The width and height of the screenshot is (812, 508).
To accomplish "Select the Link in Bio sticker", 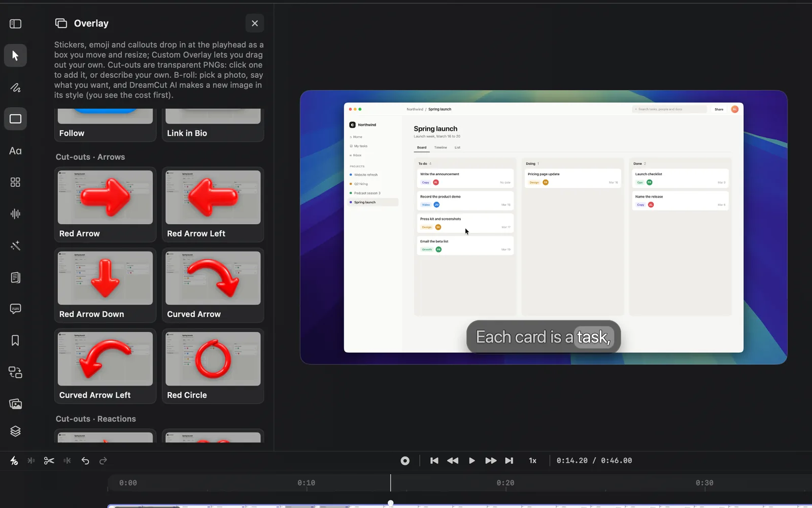I will coord(213,125).
